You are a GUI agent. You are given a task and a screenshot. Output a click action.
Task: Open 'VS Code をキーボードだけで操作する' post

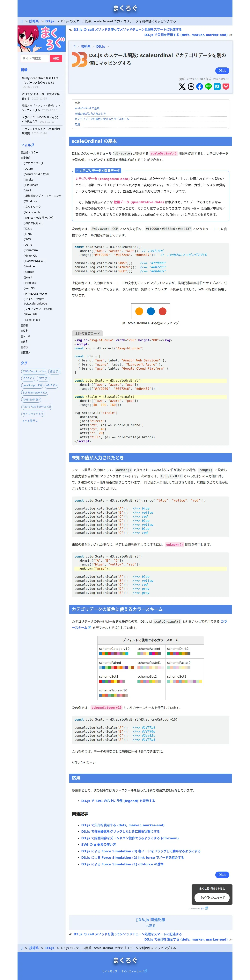(x=40, y=96)
